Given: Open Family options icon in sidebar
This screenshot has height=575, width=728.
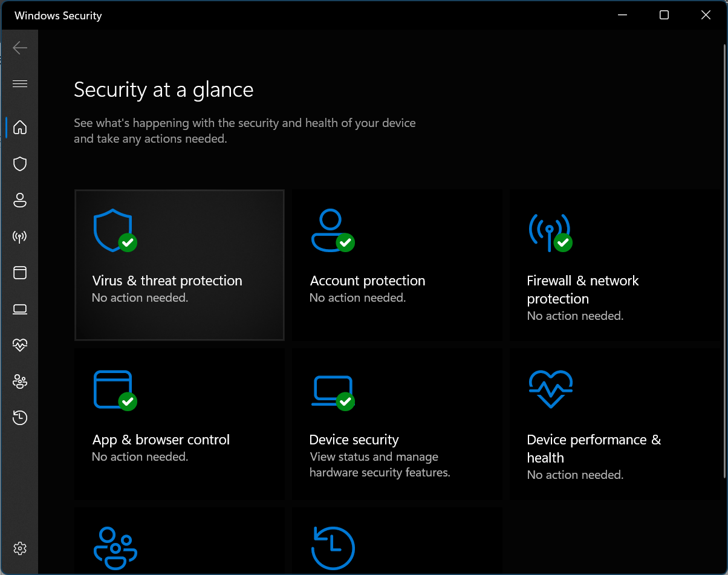Looking at the screenshot, I should coord(20,382).
